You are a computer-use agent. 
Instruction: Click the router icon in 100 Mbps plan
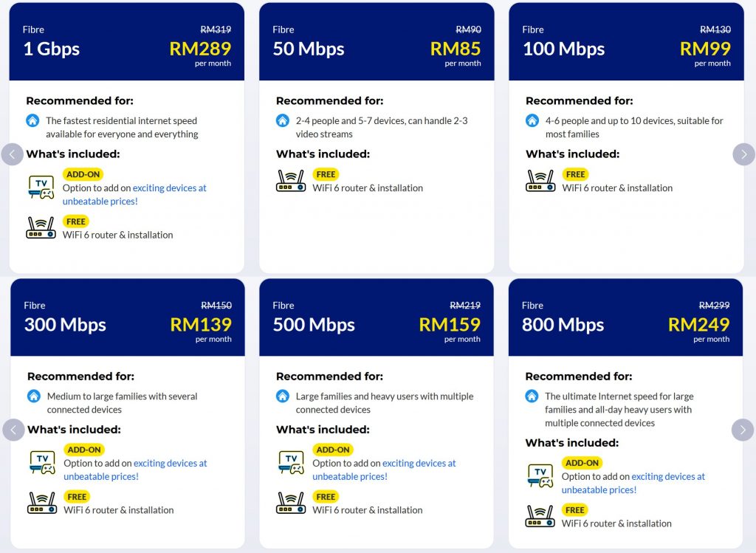[x=540, y=181]
